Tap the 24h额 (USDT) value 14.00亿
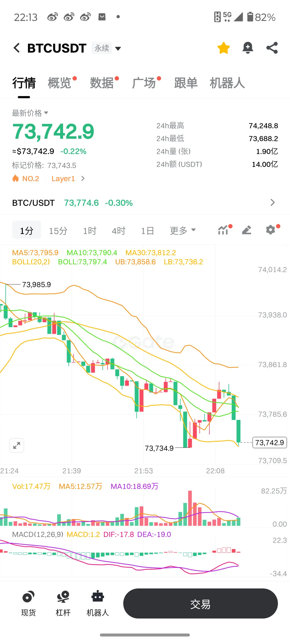Screen dimensions: 290x644 pos(265,164)
